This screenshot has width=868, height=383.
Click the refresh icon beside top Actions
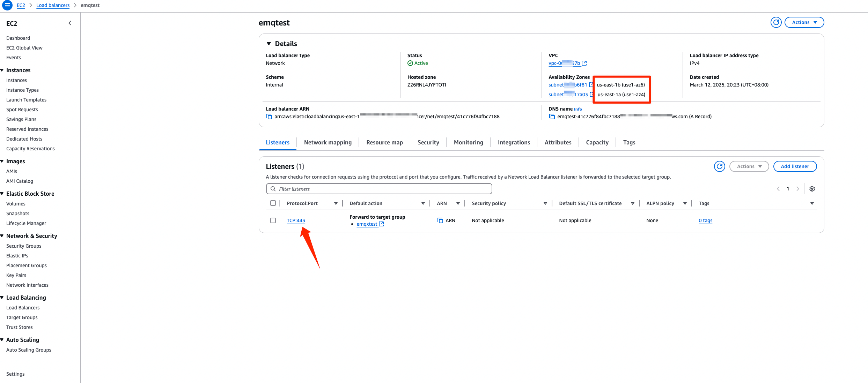click(776, 22)
